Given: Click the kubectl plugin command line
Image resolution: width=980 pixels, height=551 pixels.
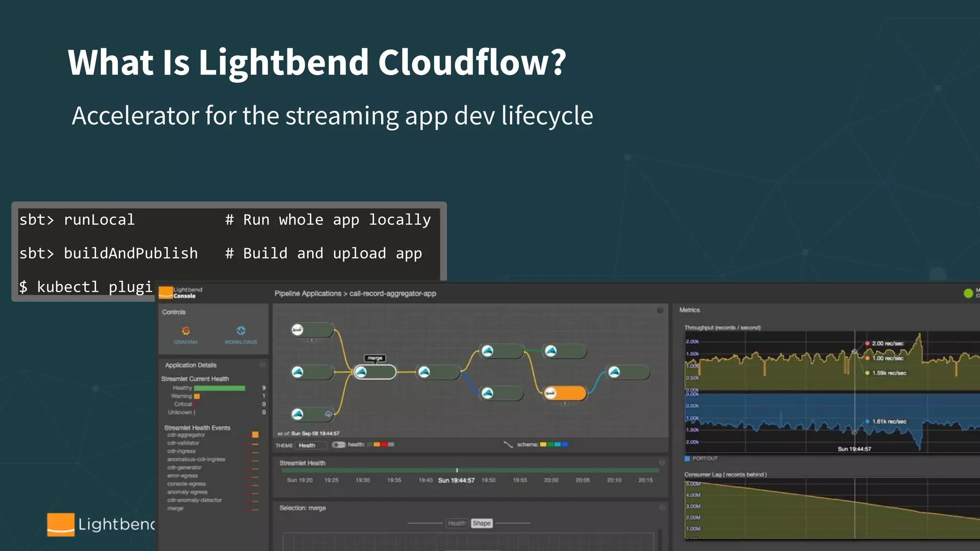Looking at the screenshot, I should [x=86, y=287].
